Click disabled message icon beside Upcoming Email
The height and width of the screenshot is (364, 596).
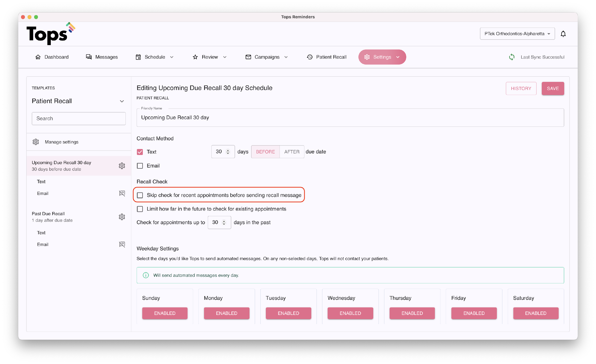pyautogui.click(x=122, y=193)
